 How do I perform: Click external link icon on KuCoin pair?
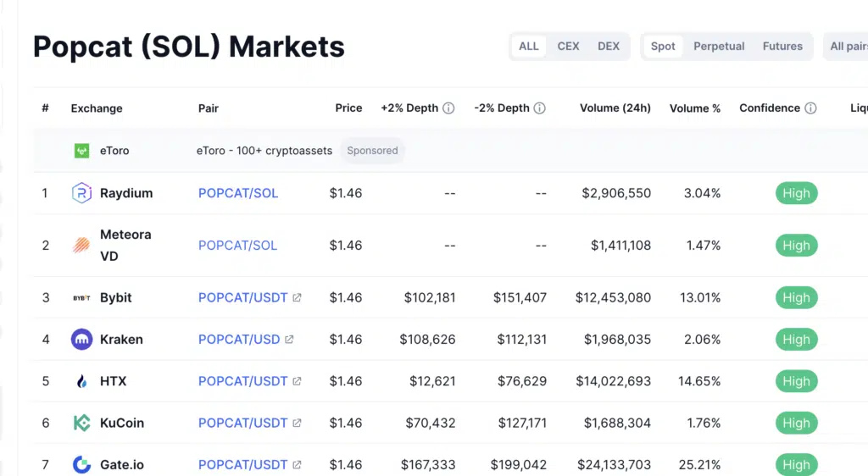tap(297, 423)
